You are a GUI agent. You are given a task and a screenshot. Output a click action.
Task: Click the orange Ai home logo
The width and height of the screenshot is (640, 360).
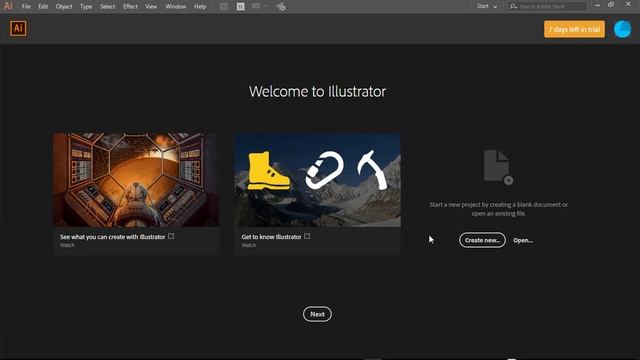(18, 29)
